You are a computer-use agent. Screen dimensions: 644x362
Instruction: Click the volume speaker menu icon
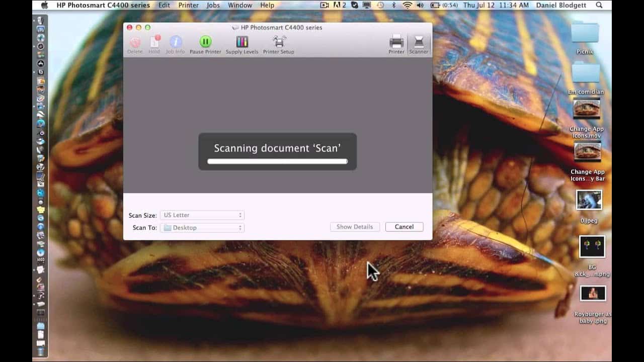point(421,5)
